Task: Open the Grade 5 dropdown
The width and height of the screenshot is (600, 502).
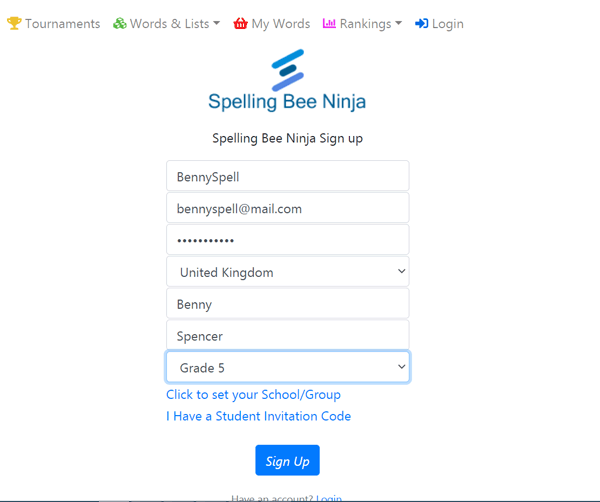Action: [288, 367]
